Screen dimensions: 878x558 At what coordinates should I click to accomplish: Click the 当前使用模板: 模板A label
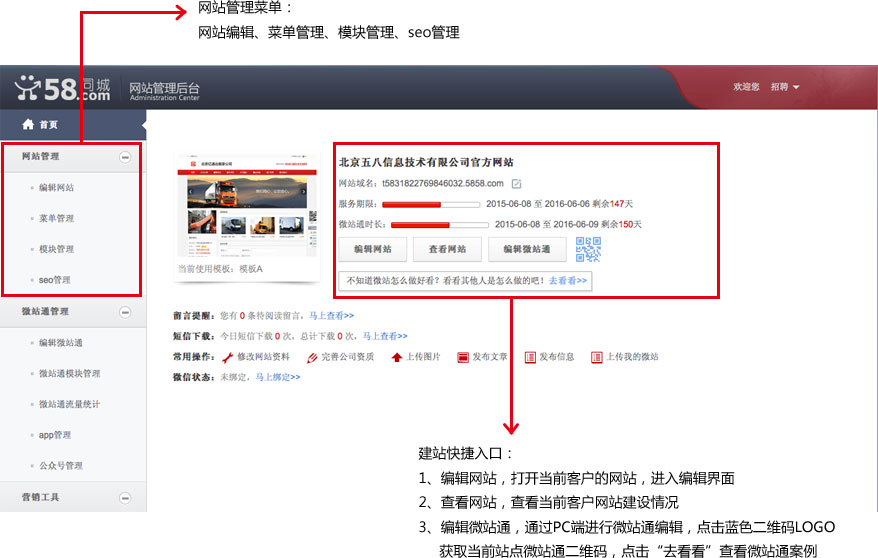click(x=220, y=269)
